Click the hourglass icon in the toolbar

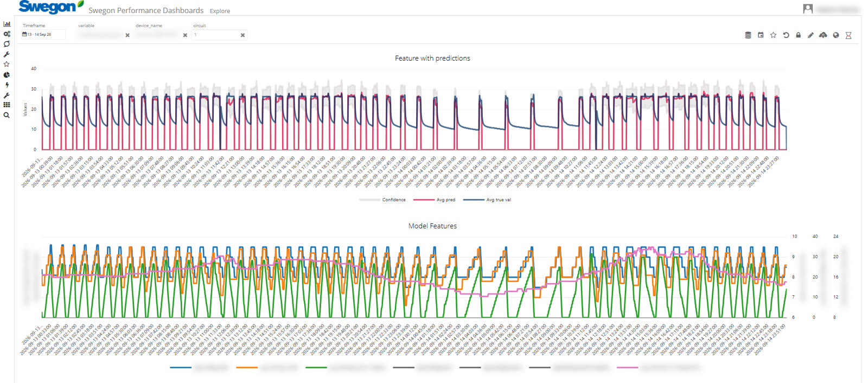(x=848, y=35)
